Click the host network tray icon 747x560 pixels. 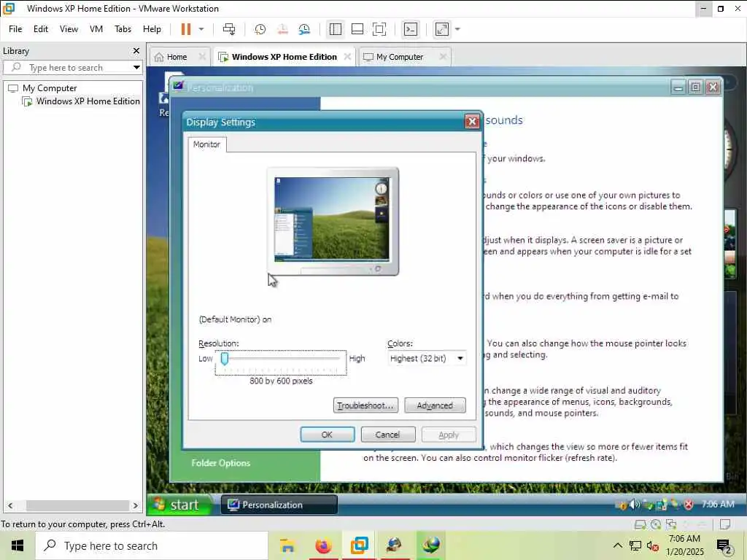tap(635, 545)
